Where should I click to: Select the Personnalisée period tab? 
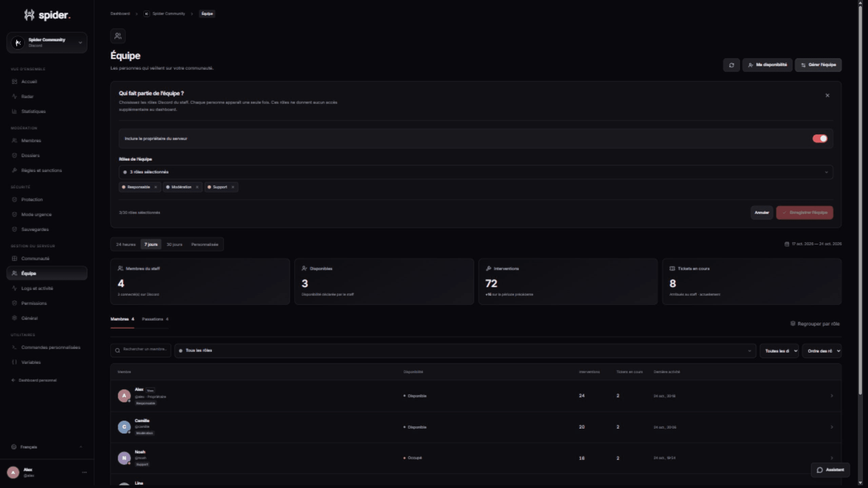[x=205, y=244]
